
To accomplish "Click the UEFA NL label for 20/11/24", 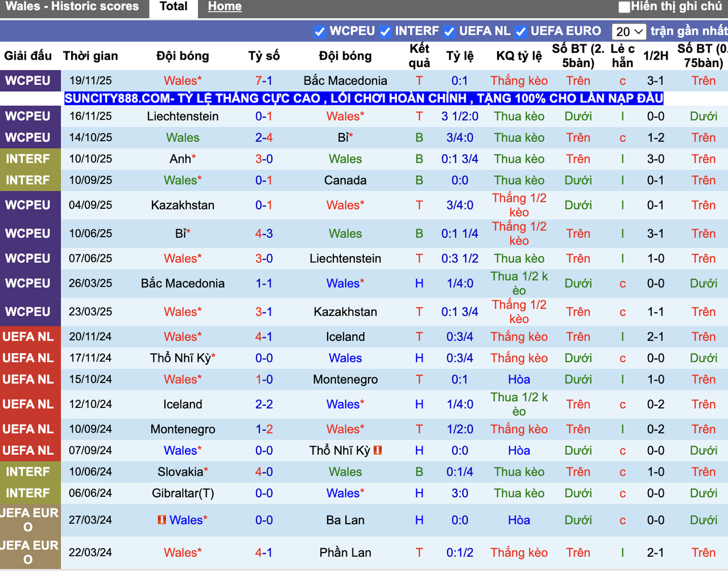I will click(x=28, y=337).
